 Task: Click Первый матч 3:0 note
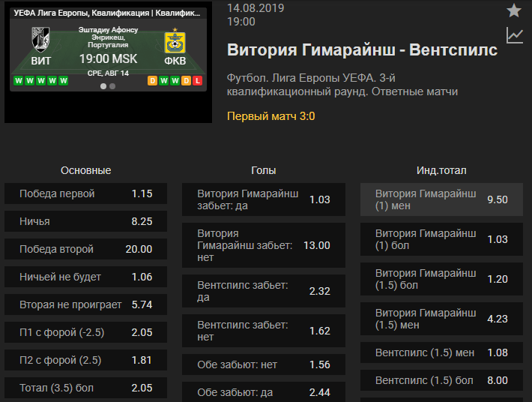click(x=271, y=116)
